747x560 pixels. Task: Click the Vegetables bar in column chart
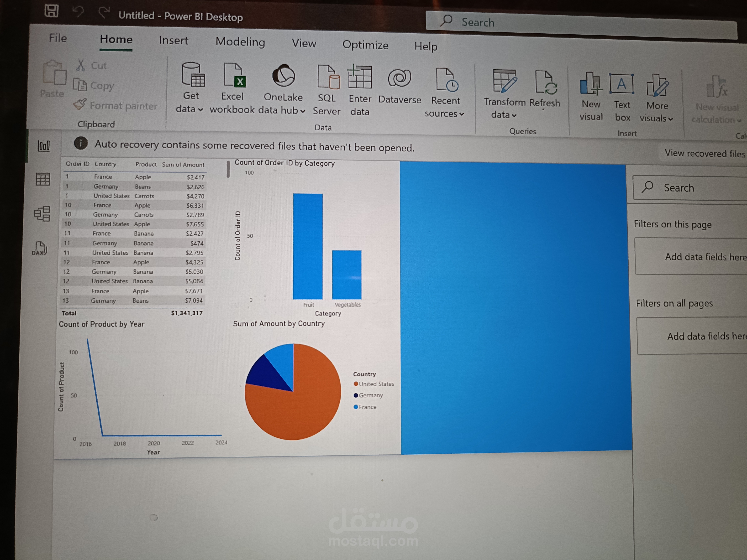point(347,275)
